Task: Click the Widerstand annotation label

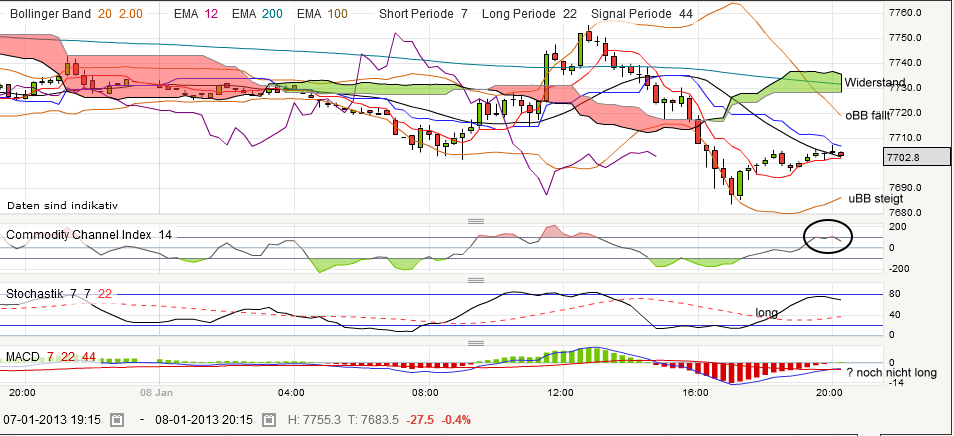Action: pyautogui.click(x=874, y=83)
